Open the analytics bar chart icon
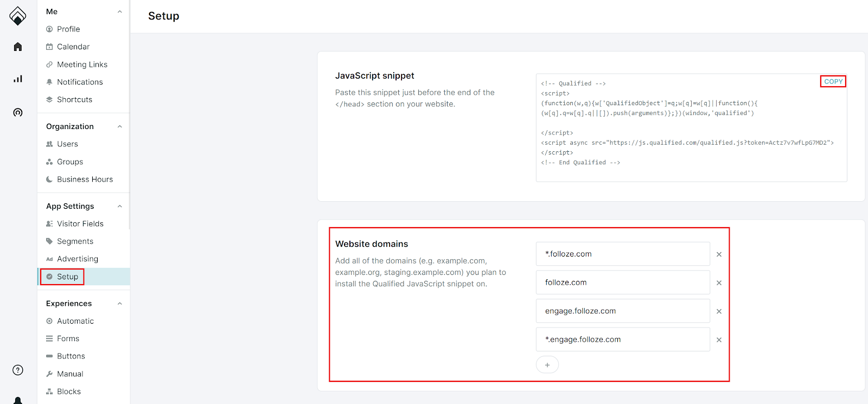This screenshot has width=868, height=404. pyautogui.click(x=18, y=79)
